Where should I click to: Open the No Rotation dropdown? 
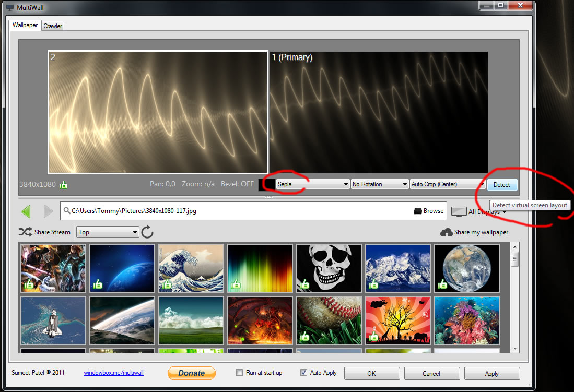(379, 184)
